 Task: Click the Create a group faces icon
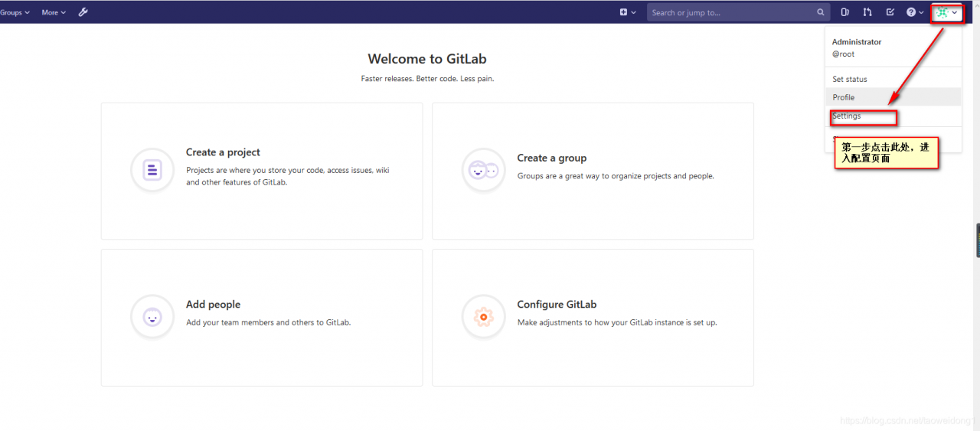tap(482, 170)
